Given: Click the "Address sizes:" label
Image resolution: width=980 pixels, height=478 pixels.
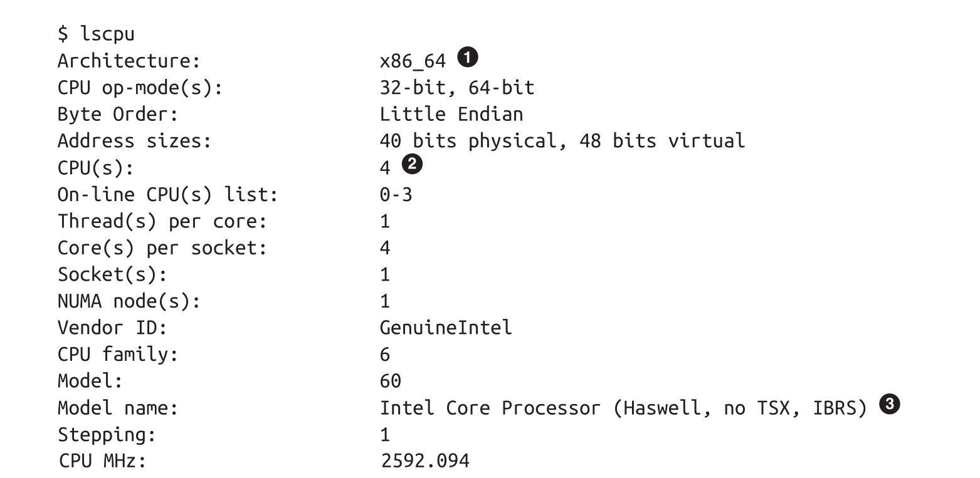Looking at the screenshot, I should [x=134, y=141].
